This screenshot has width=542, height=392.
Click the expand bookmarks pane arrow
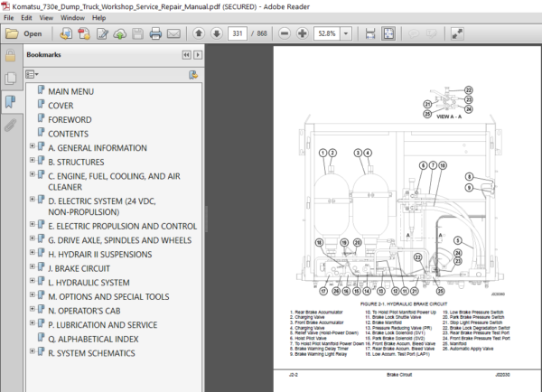(198, 55)
